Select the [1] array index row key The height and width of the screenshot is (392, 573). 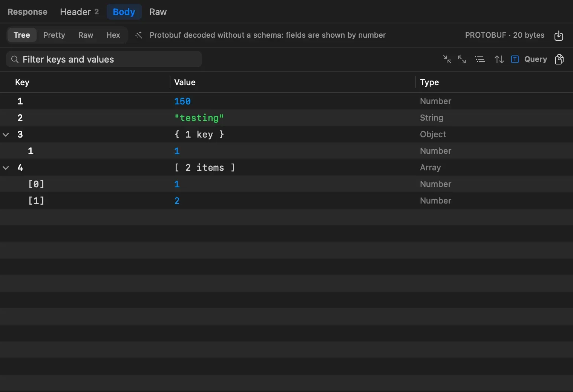click(36, 201)
